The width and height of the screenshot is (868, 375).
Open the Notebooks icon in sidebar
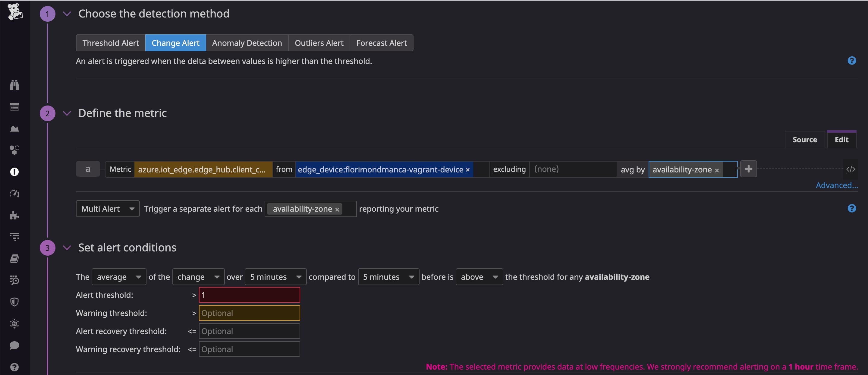pyautogui.click(x=14, y=258)
